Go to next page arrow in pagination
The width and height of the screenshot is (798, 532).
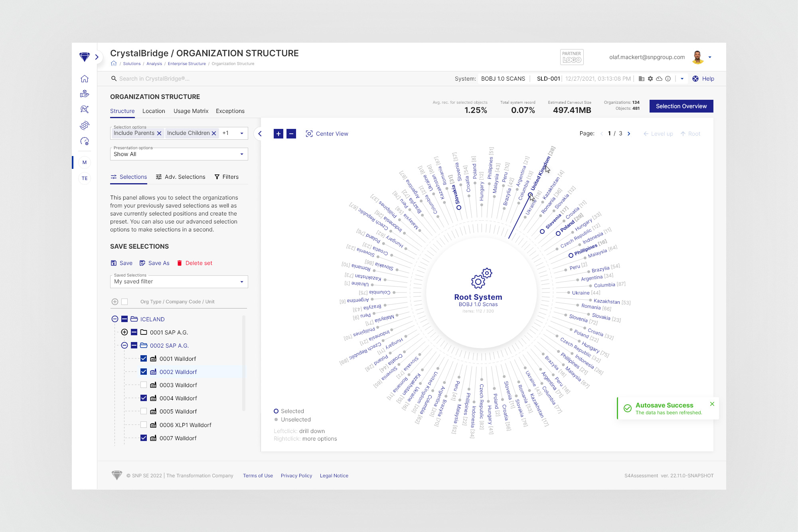click(x=629, y=134)
